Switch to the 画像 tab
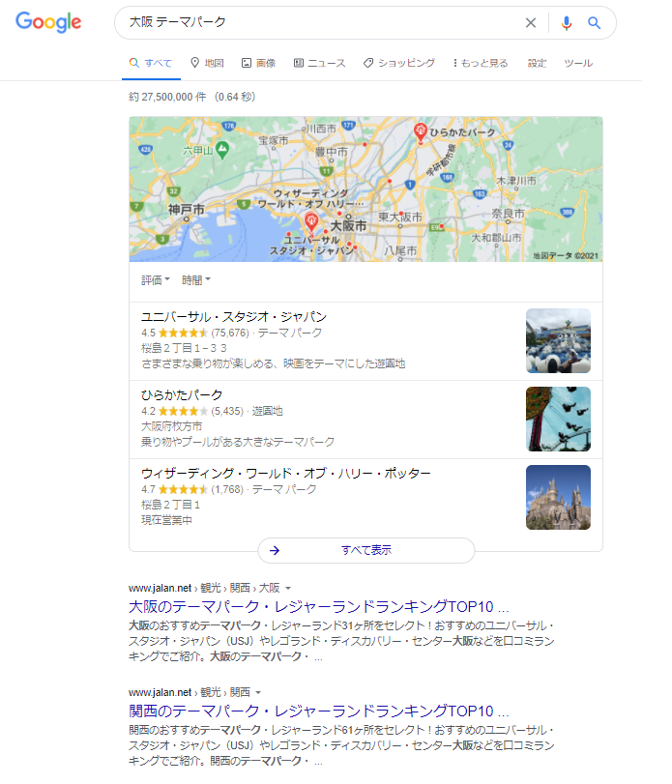The height and width of the screenshot is (784, 672). coord(258,63)
